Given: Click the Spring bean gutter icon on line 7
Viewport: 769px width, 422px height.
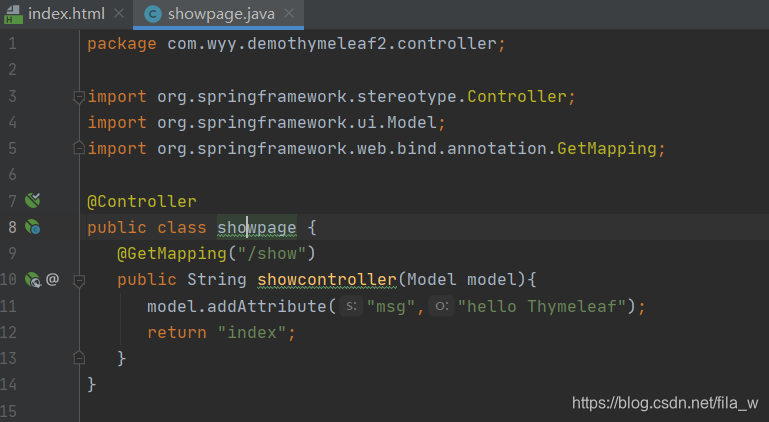Looking at the screenshot, I should [x=33, y=200].
